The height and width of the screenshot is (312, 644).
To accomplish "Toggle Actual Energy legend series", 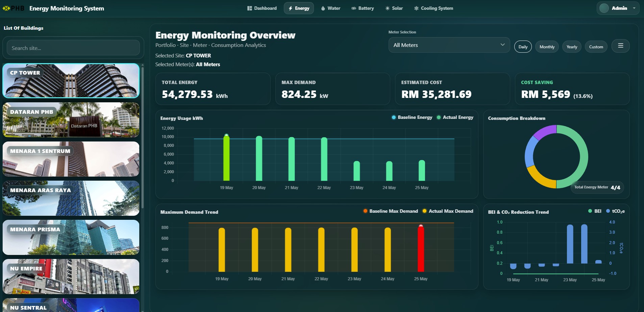I will point(455,117).
